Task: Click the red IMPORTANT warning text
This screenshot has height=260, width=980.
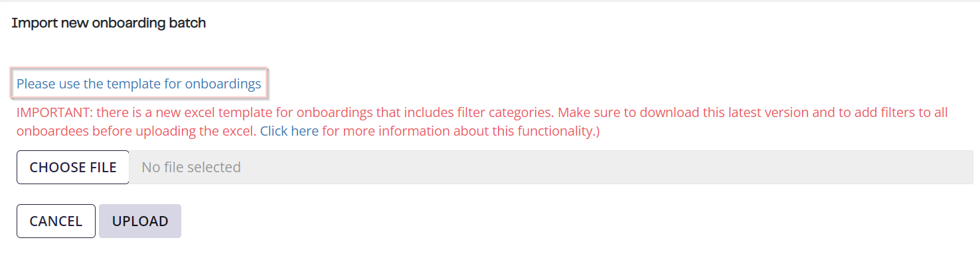Action: point(482,122)
